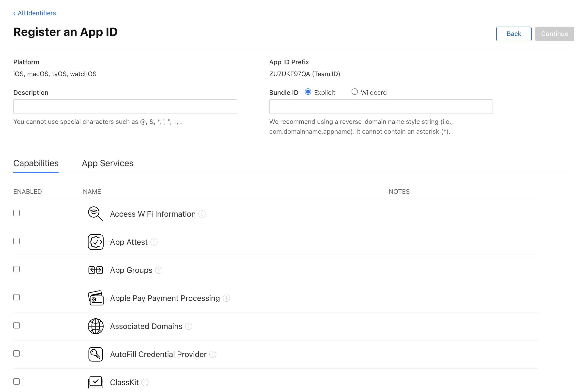Enable the App Groups checkbox

point(16,269)
